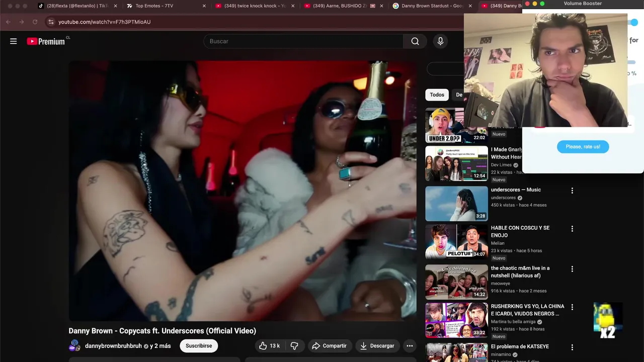Open the YouTube hamburger guide menu
The width and height of the screenshot is (644, 362).
coord(14,41)
